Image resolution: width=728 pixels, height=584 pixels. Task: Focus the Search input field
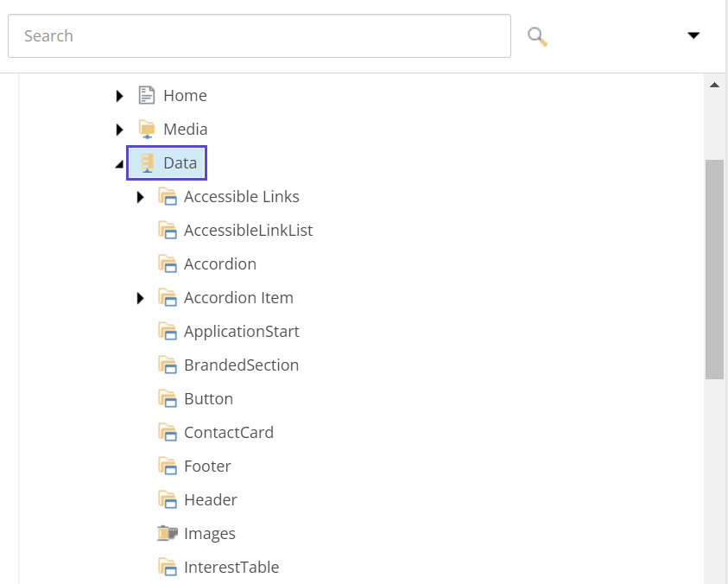pos(260,35)
